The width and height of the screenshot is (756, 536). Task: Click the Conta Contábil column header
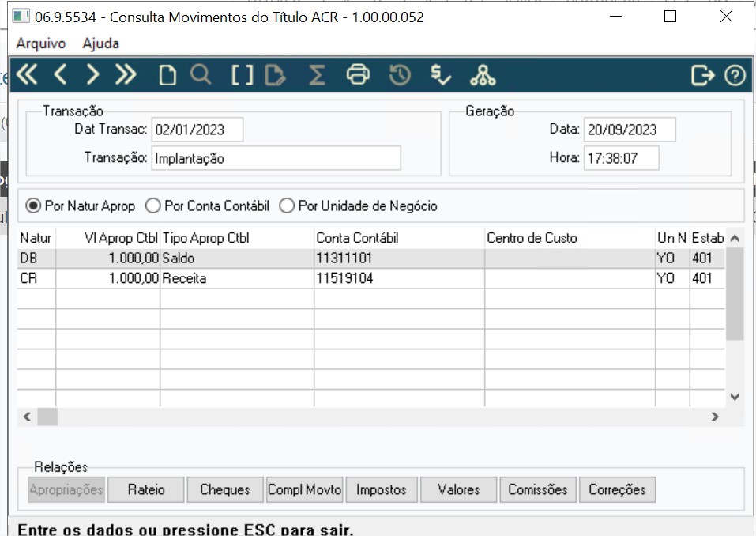click(x=399, y=238)
